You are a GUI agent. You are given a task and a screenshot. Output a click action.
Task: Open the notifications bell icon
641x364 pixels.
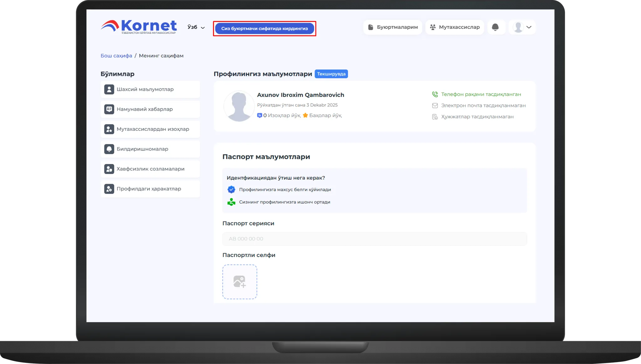pyautogui.click(x=495, y=27)
